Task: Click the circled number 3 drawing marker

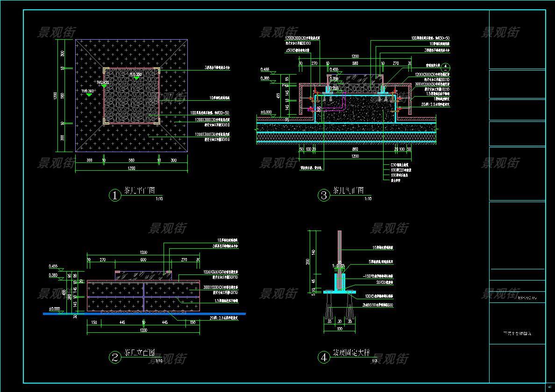Action: pyautogui.click(x=324, y=195)
